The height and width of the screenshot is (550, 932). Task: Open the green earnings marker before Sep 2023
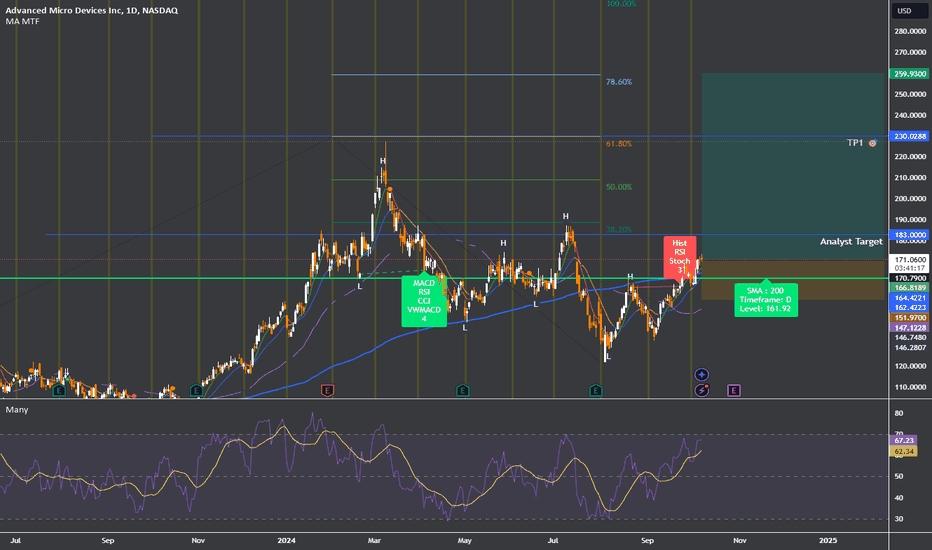coord(59,391)
